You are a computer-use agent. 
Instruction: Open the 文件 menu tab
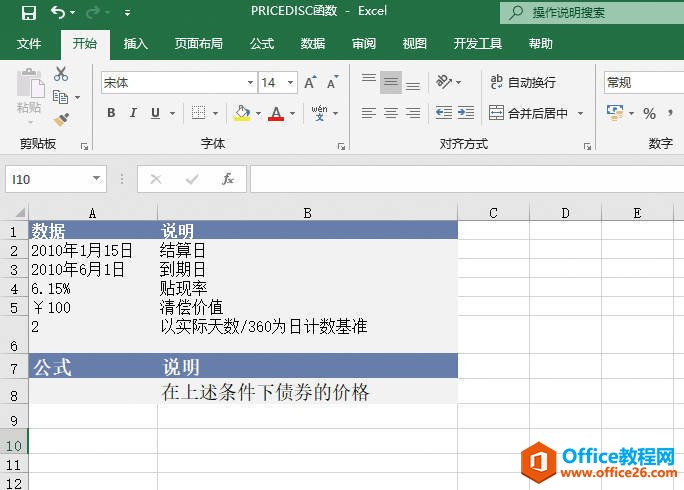click(x=29, y=44)
